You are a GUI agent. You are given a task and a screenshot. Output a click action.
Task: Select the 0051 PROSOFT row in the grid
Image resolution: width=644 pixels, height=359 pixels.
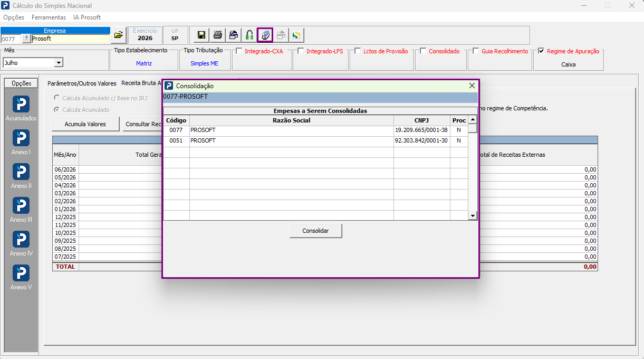pyautogui.click(x=315, y=141)
